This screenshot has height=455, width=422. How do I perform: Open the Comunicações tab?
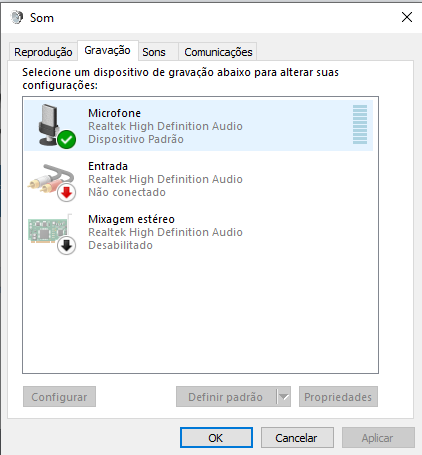point(218,52)
